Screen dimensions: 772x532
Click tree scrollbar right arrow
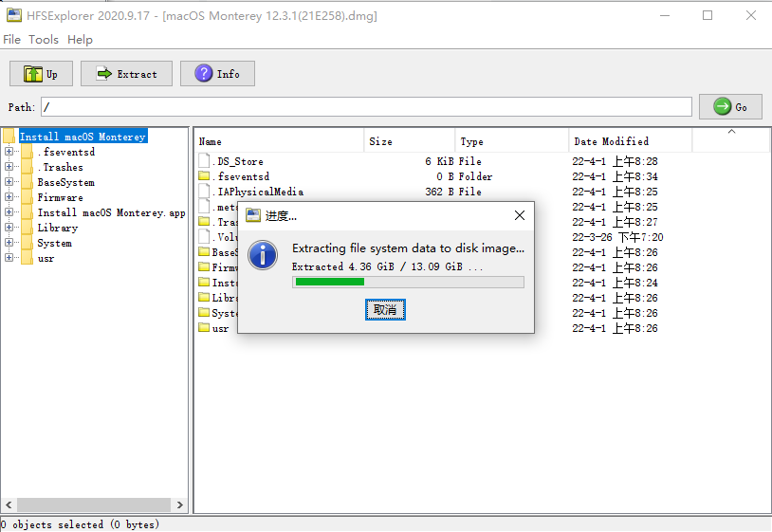point(179,504)
